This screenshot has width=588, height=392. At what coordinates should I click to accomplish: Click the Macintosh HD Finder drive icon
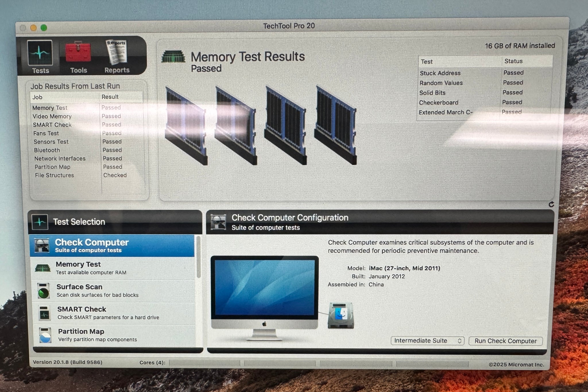341,315
